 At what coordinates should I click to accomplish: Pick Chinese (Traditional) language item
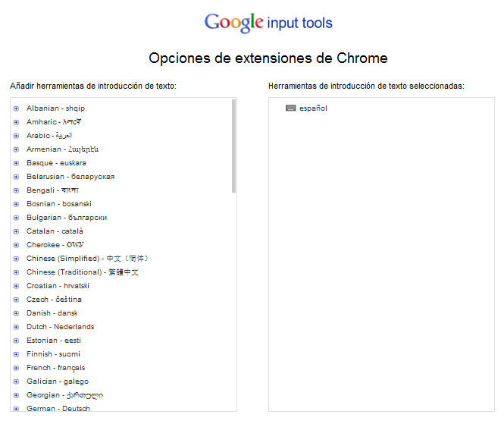[x=82, y=272]
